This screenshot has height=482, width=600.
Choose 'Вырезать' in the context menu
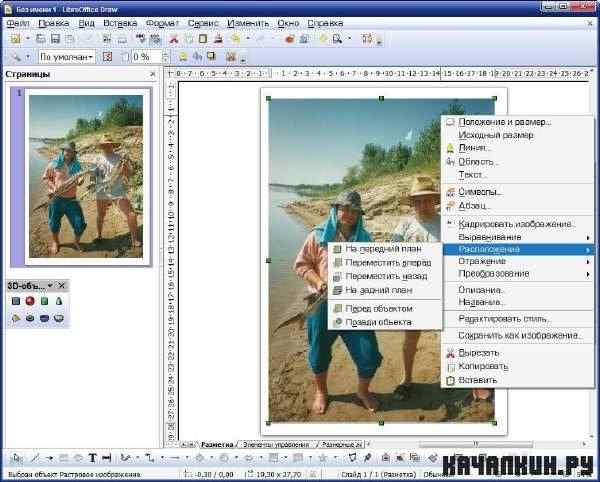518,353
